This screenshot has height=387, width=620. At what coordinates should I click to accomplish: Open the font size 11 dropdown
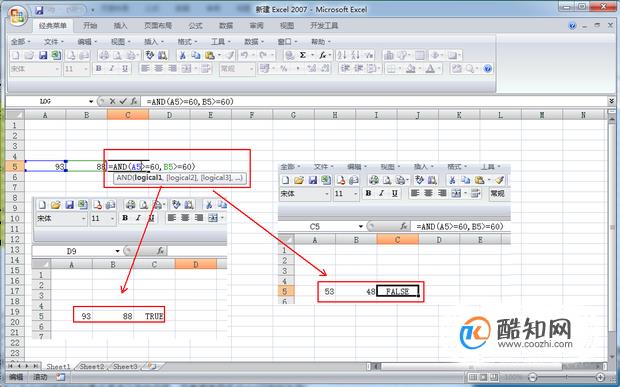tap(86, 69)
